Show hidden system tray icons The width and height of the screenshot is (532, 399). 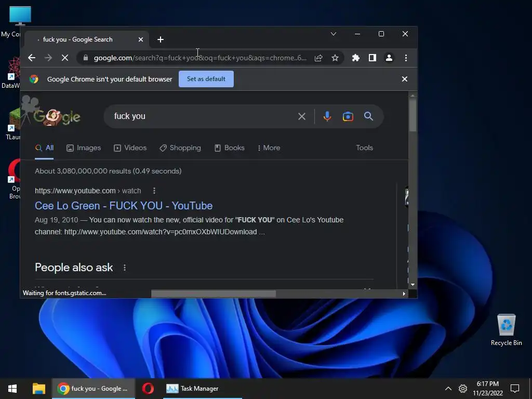coord(448,389)
